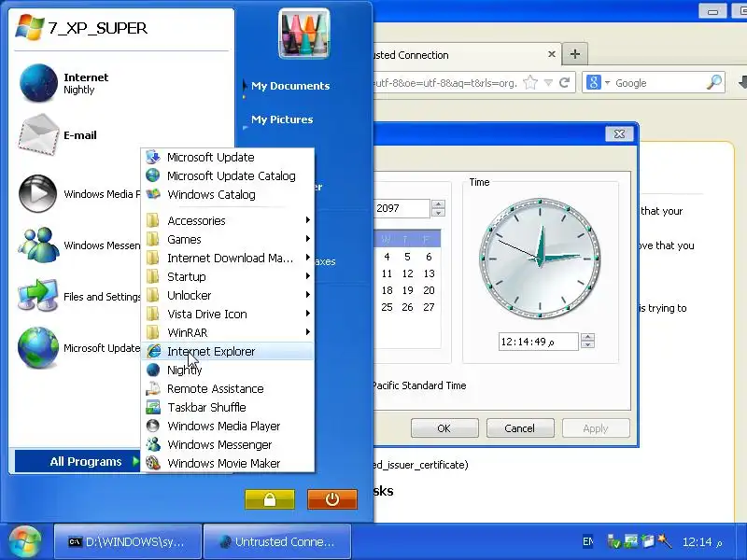The height and width of the screenshot is (560, 747).
Task: Open the URL history dropdown arrow
Action: (548, 83)
